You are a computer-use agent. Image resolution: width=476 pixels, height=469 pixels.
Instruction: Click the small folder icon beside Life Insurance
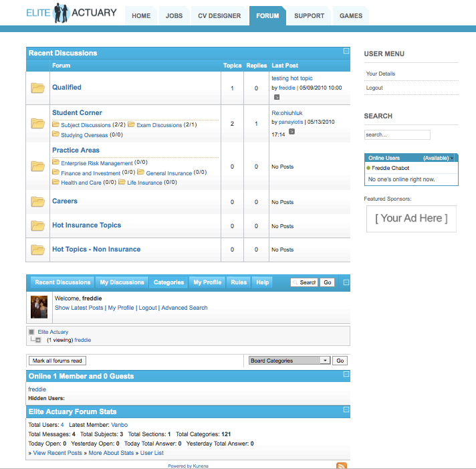[x=122, y=182]
